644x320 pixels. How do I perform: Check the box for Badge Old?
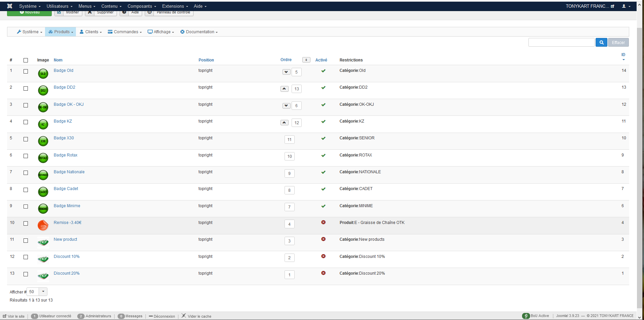[26, 71]
